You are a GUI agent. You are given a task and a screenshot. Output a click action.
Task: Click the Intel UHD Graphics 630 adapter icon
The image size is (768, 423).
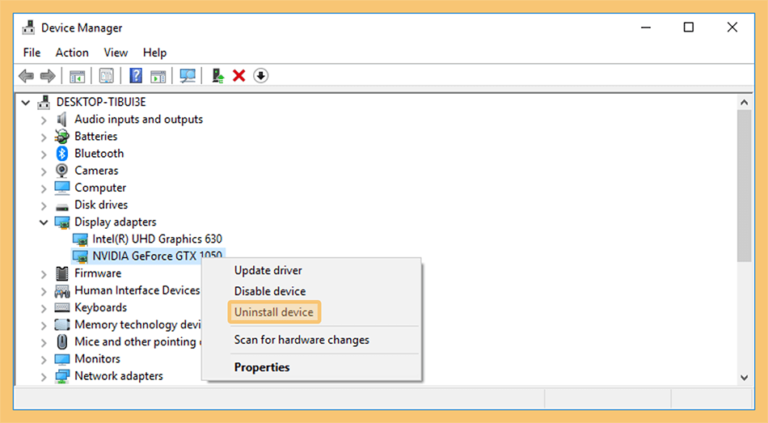tap(80, 239)
